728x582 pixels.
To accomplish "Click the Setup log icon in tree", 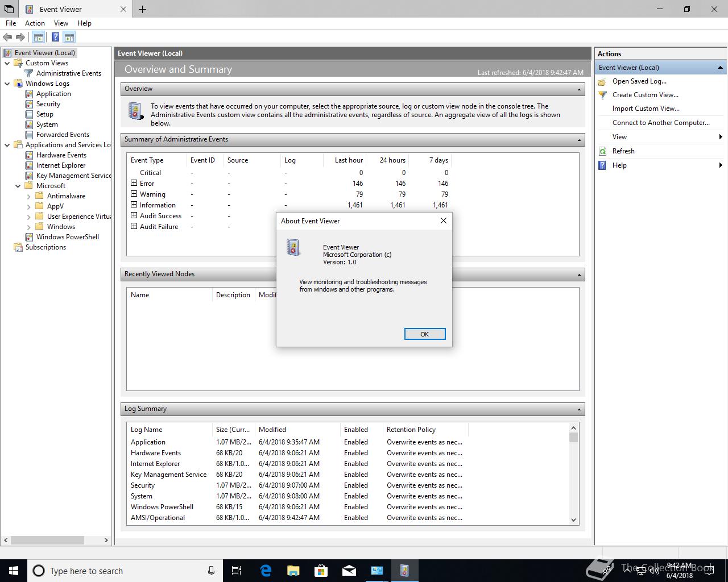I will point(29,114).
